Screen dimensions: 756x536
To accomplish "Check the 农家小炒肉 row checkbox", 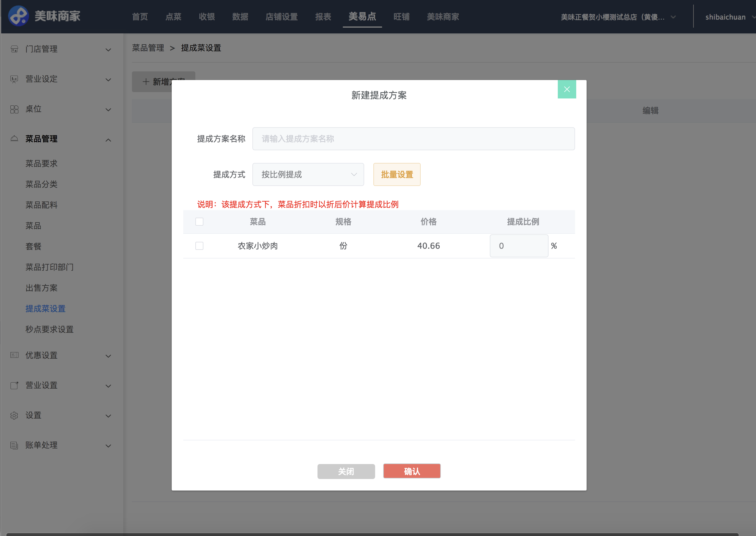I will click(199, 246).
